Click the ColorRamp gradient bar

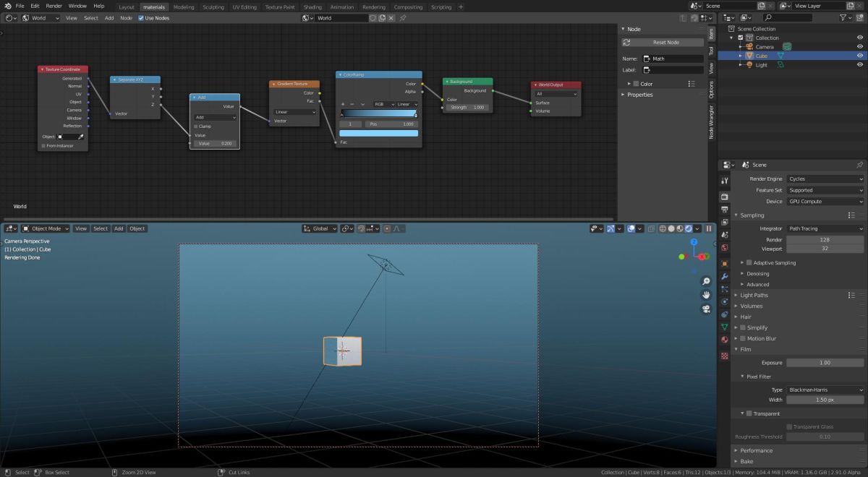378,113
